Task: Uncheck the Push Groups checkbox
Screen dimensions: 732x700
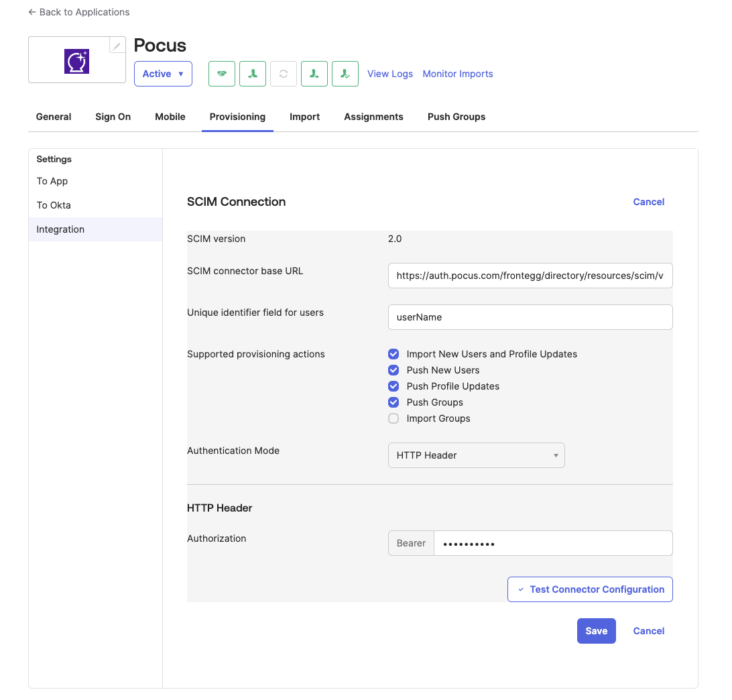Action: coord(393,402)
